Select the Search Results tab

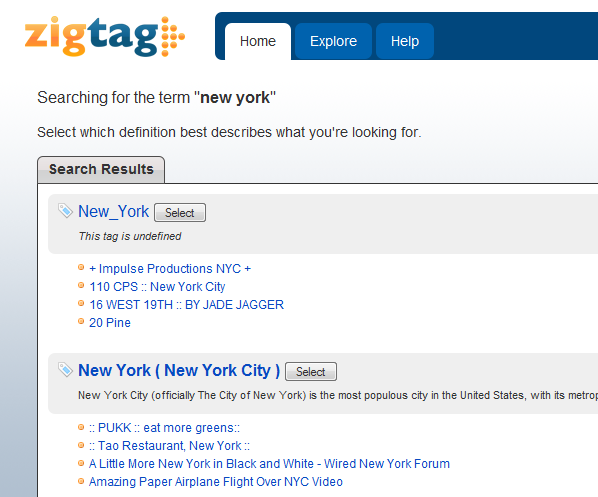[101, 169]
